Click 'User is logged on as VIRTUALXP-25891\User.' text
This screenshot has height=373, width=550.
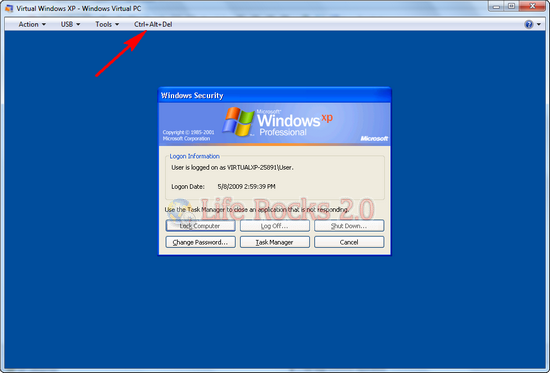(x=232, y=168)
